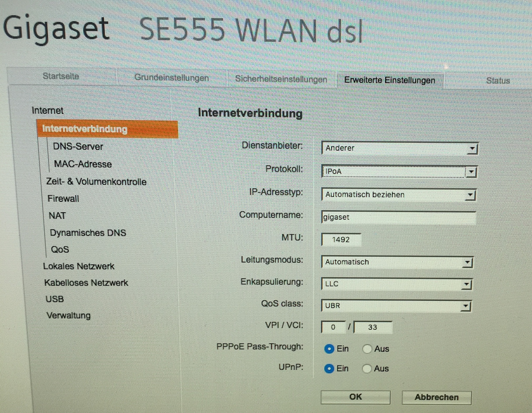This screenshot has width=532, height=413.
Task: Click the PPPoE Pass-Through label
Action: point(260,346)
